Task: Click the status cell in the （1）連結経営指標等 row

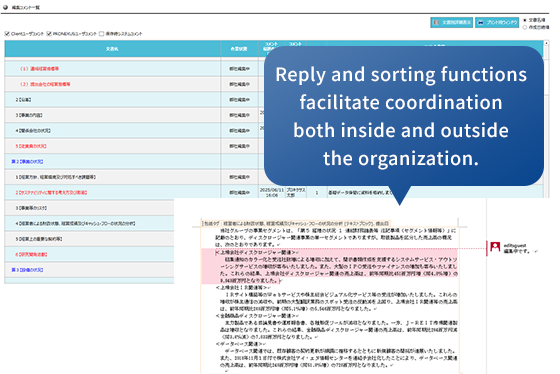Action: tap(239, 69)
